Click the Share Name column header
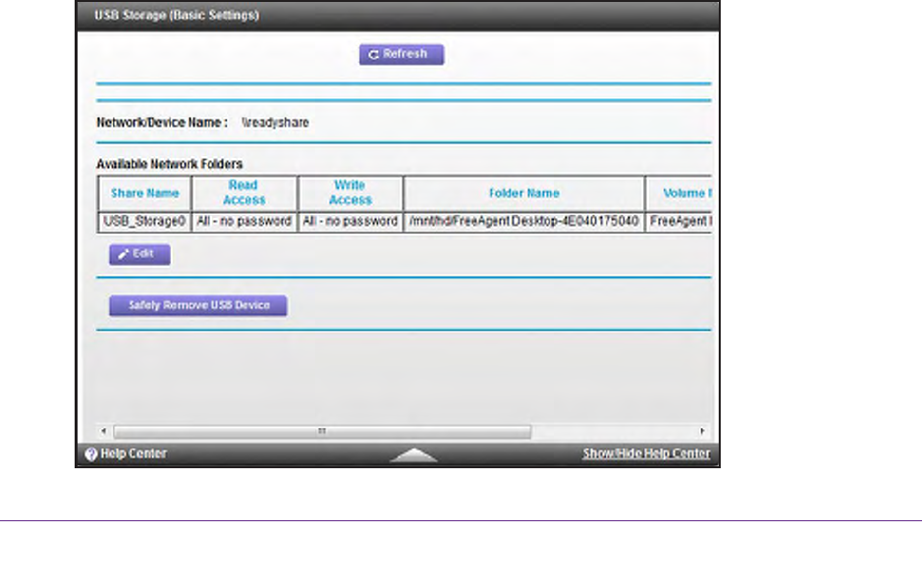 [x=144, y=193]
